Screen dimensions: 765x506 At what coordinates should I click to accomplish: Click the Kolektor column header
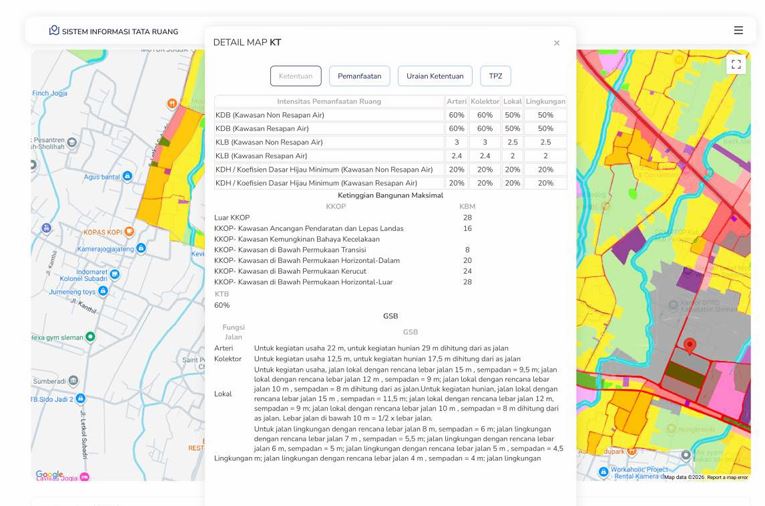pyautogui.click(x=485, y=101)
